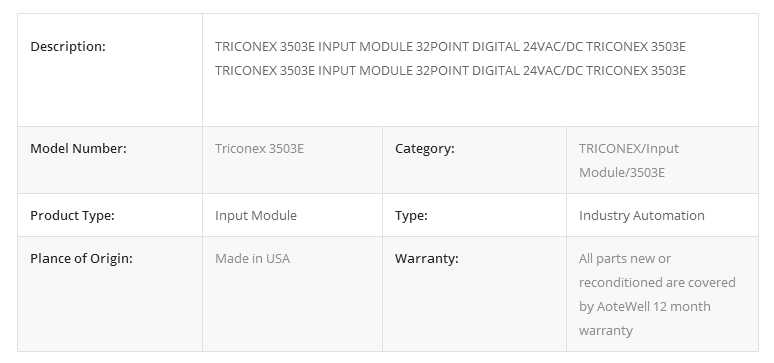Select second description line TRICONEX 3503E text

click(450, 71)
